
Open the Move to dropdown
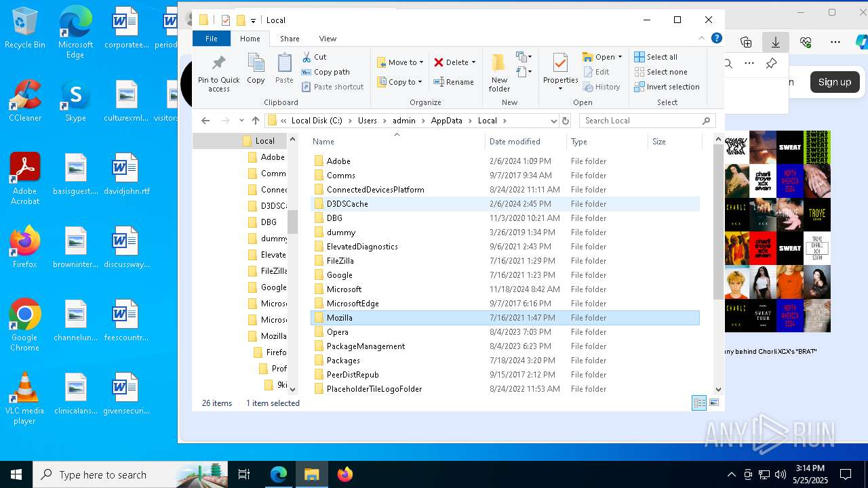tap(400, 62)
